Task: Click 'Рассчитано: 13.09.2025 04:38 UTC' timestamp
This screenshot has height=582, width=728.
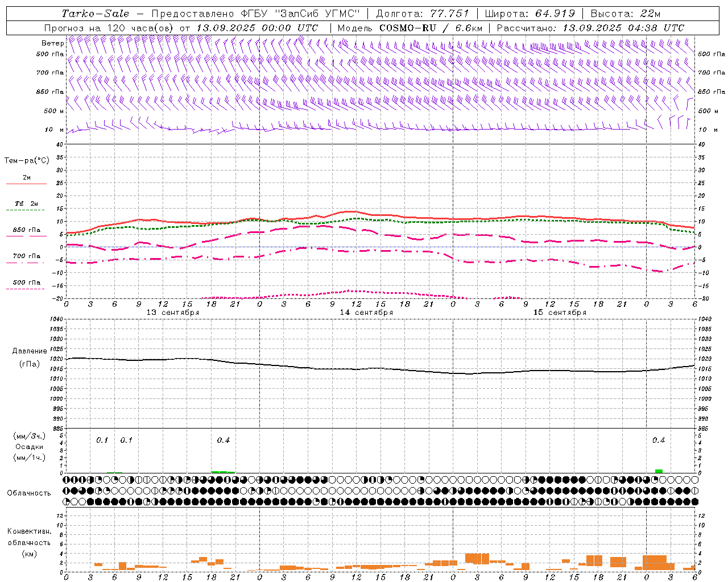Action: click(x=590, y=28)
